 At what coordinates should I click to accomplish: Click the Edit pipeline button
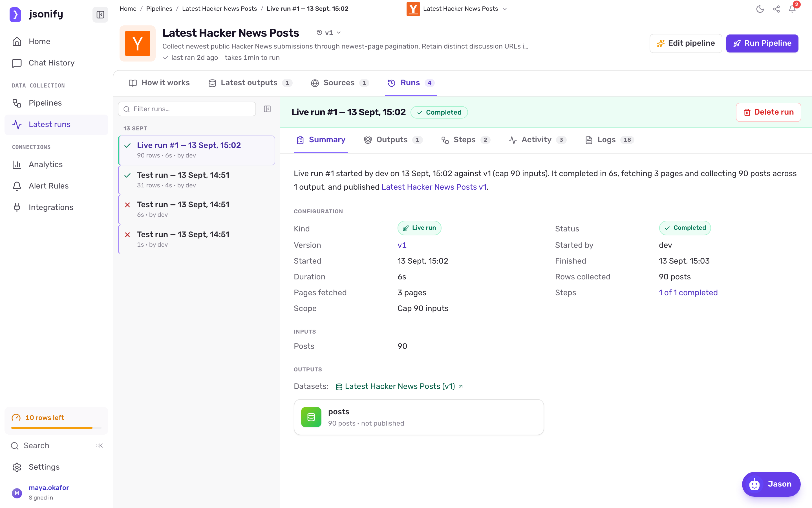point(685,43)
